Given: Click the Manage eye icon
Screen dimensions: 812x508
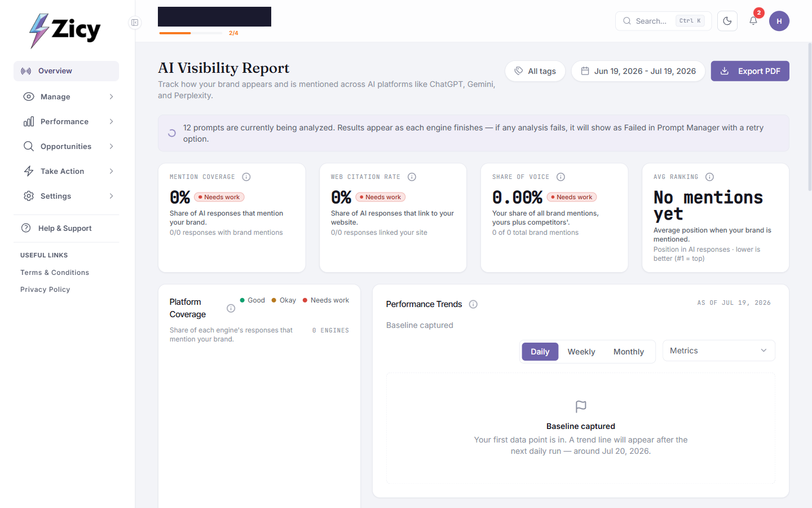Looking at the screenshot, I should pos(29,97).
